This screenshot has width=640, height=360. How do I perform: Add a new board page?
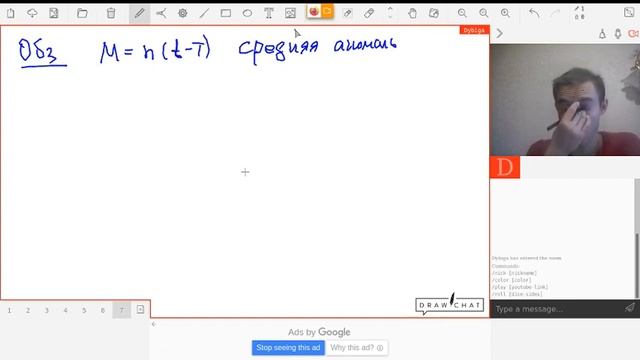140,309
